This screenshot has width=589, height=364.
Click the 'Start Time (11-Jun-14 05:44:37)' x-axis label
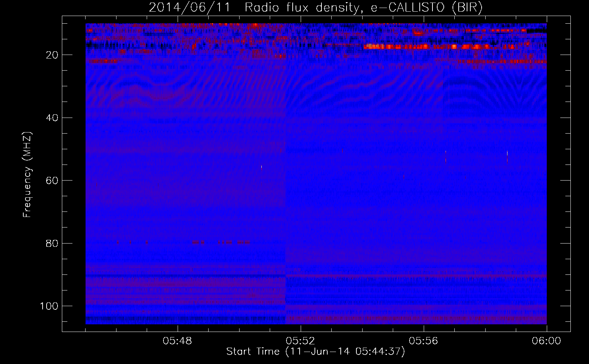click(x=316, y=352)
